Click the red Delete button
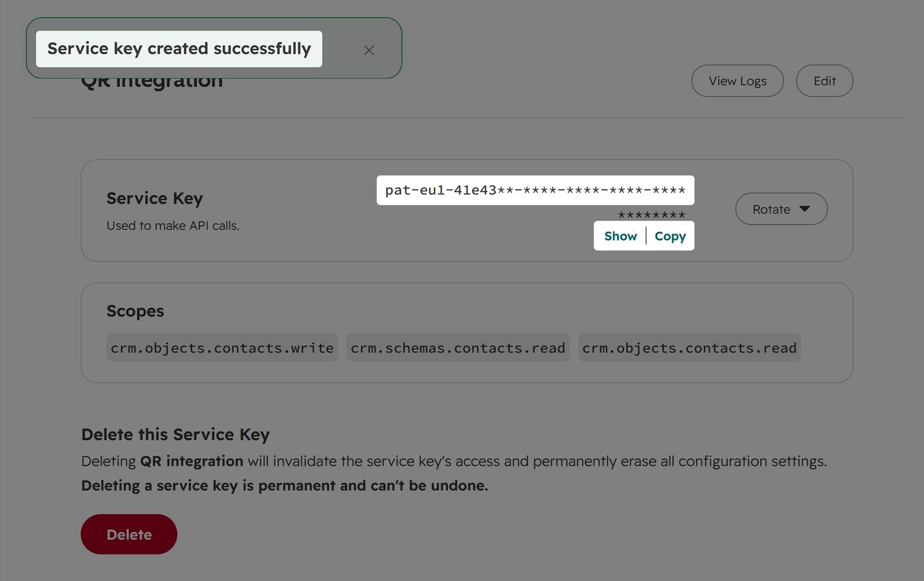This screenshot has width=924, height=581. (x=129, y=534)
